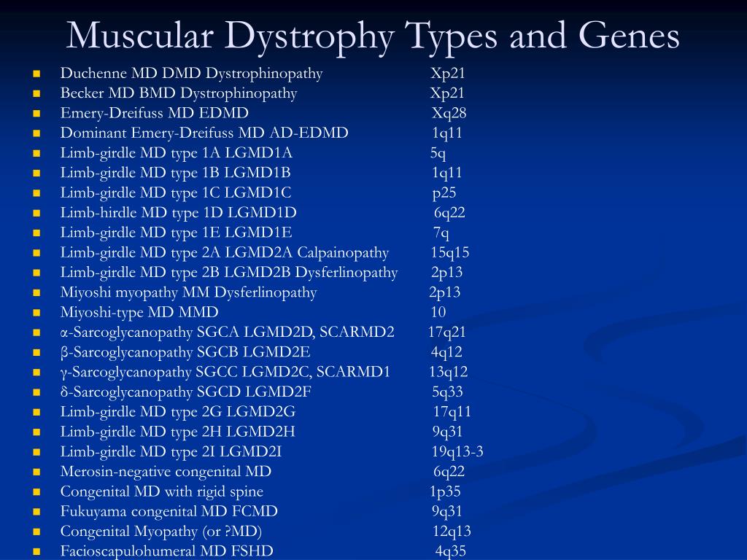Select locus 'p25' value
This screenshot has width=747, height=560.
444,193
